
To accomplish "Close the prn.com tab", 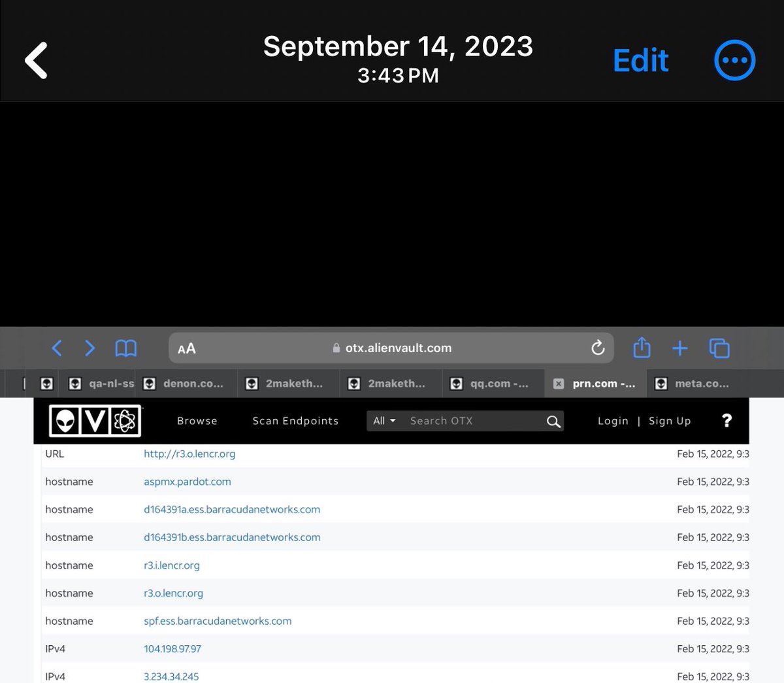I will (x=559, y=384).
